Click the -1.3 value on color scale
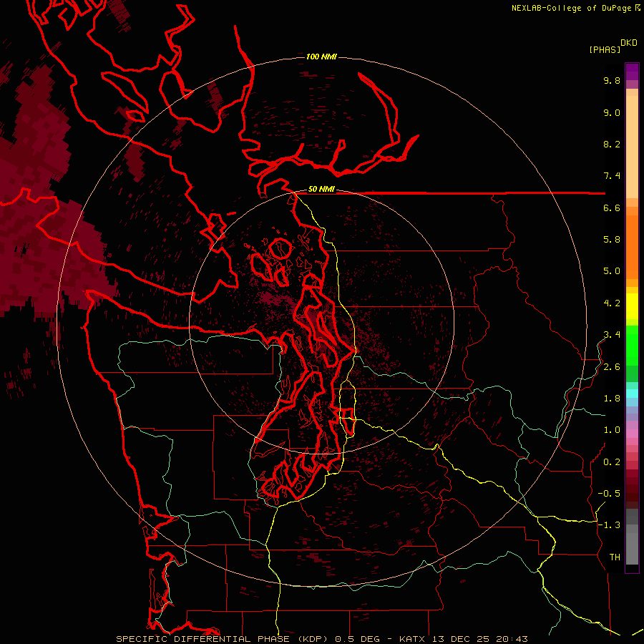Image resolution: width=644 pixels, height=644 pixels. pyautogui.click(x=609, y=525)
